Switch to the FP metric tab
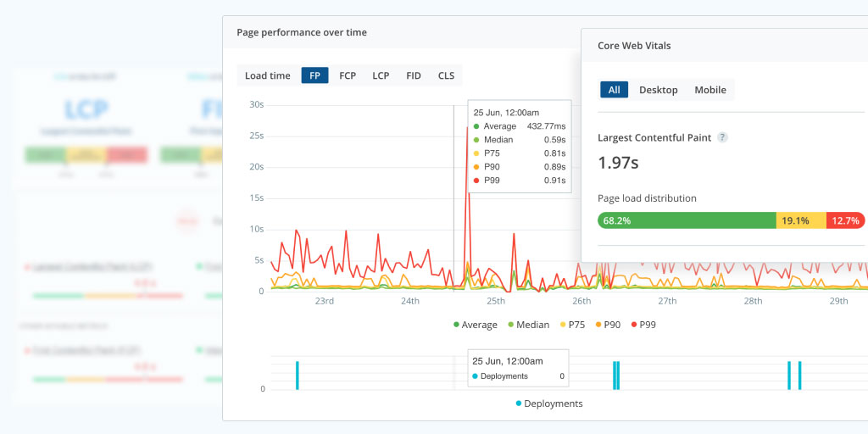The height and width of the screenshot is (434, 868). (315, 75)
